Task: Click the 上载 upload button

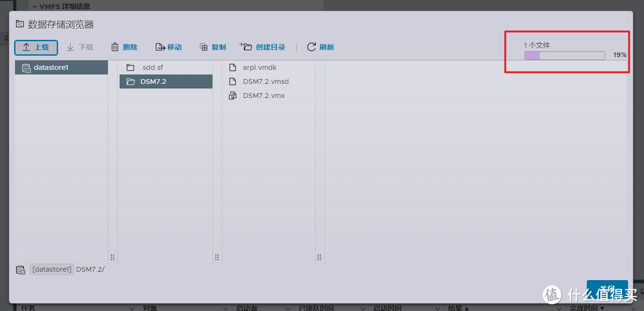Action: point(36,47)
